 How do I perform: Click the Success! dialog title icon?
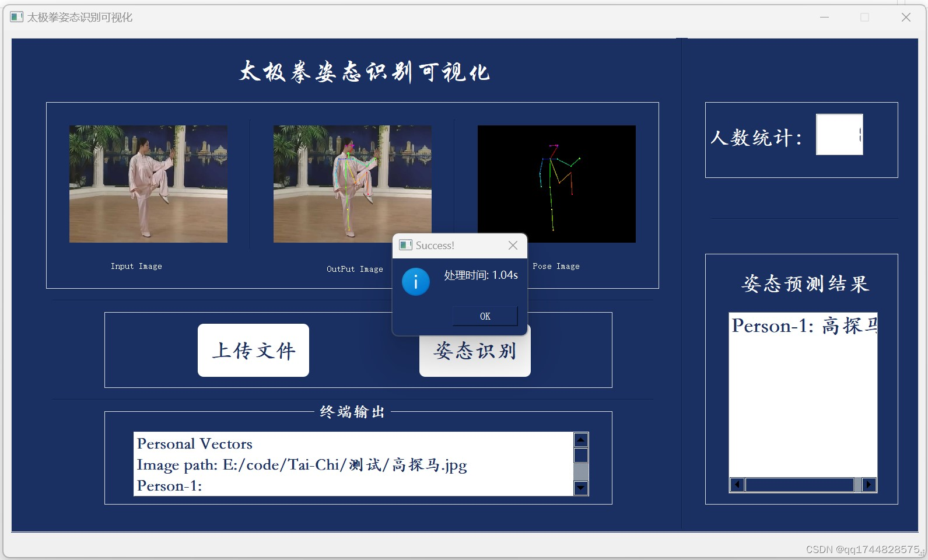[405, 245]
